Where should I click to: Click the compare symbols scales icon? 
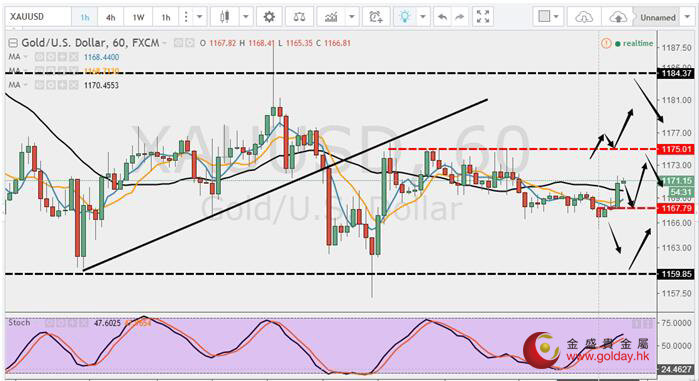pyautogui.click(x=299, y=17)
